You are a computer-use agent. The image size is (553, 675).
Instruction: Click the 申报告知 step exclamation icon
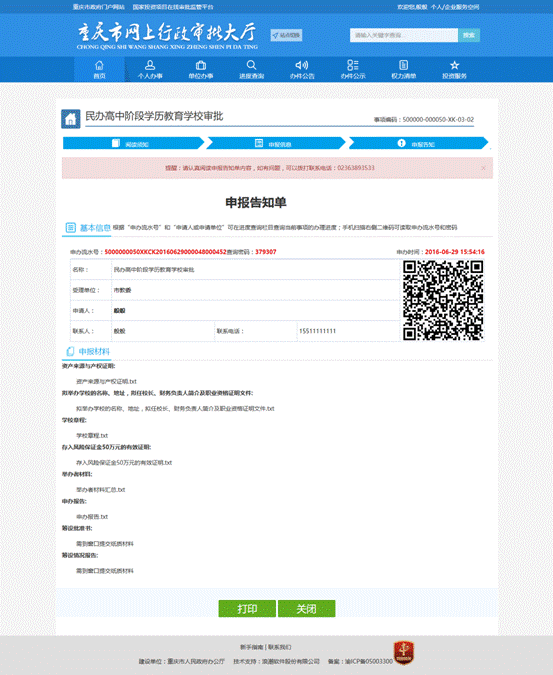[402, 143]
